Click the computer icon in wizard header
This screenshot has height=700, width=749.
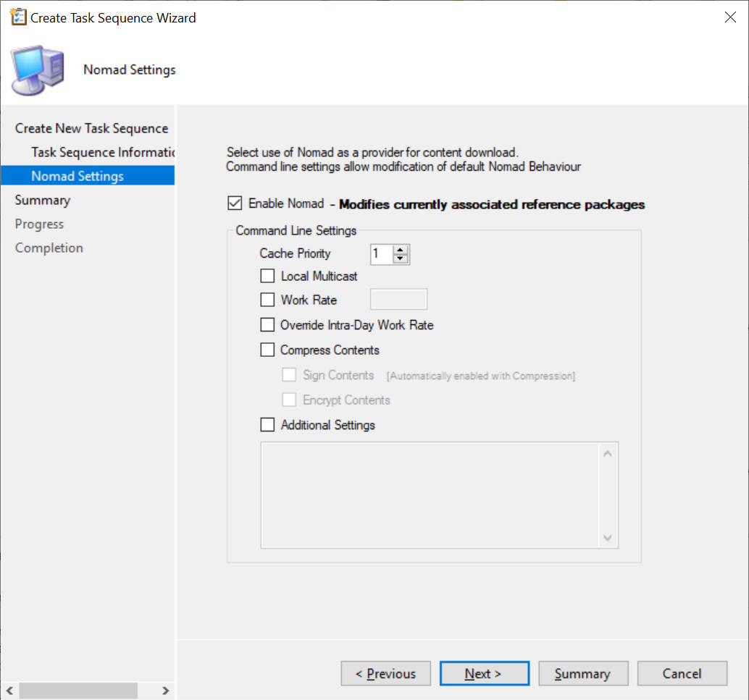coord(38,70)
